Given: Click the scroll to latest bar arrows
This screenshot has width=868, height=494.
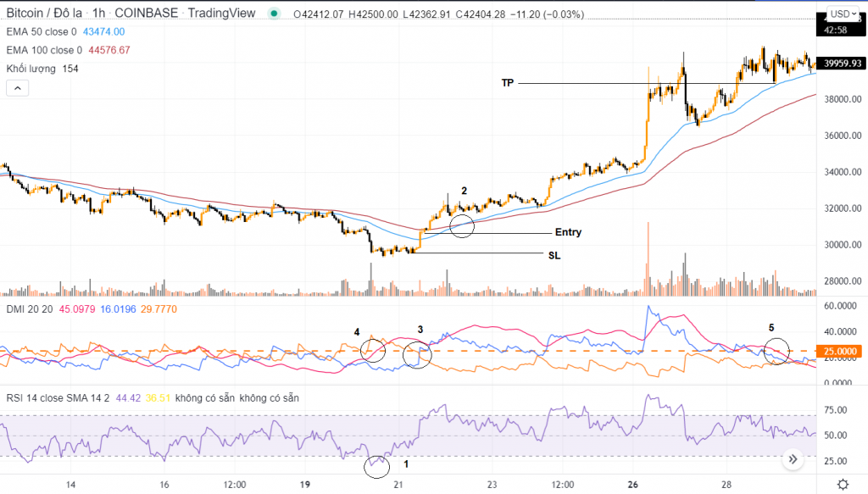Looking at the screenshot, I should tap(794, 458).
